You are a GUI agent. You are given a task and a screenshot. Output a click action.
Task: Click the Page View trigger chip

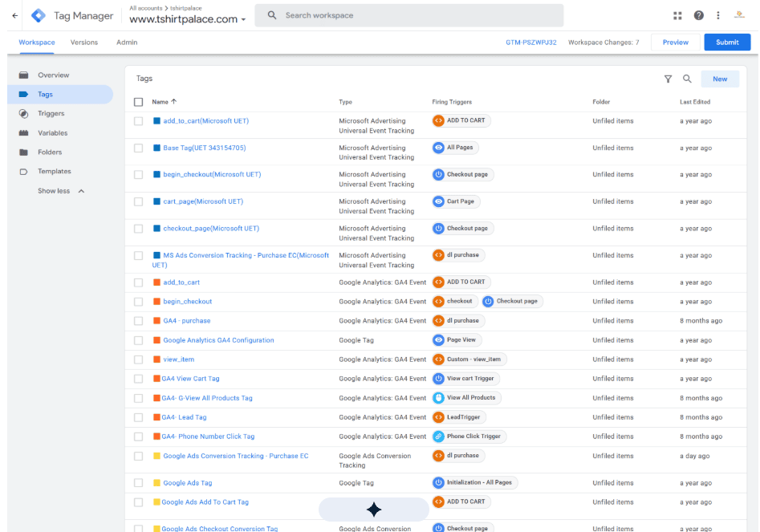click(457, 340)
